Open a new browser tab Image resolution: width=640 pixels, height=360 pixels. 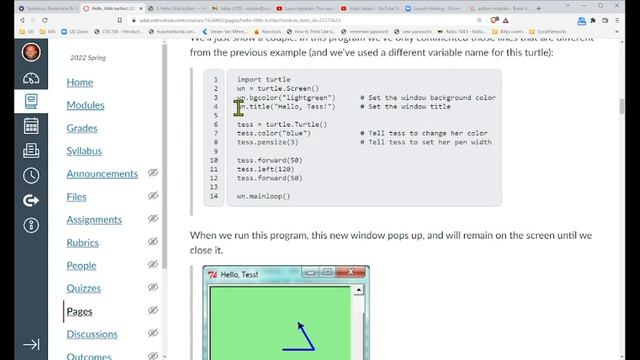coord(538,8)
